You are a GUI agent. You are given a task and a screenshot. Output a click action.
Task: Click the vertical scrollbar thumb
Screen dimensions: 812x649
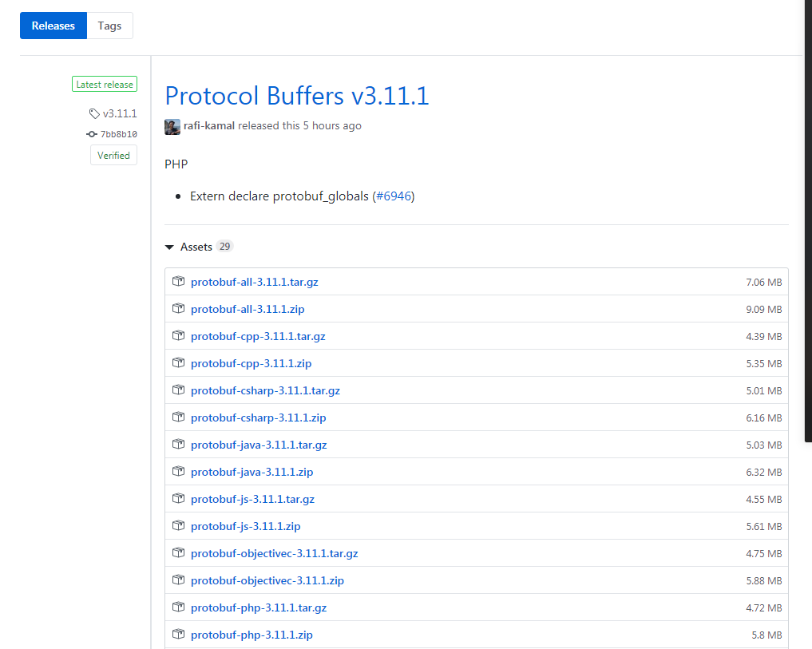click(808, 220)
